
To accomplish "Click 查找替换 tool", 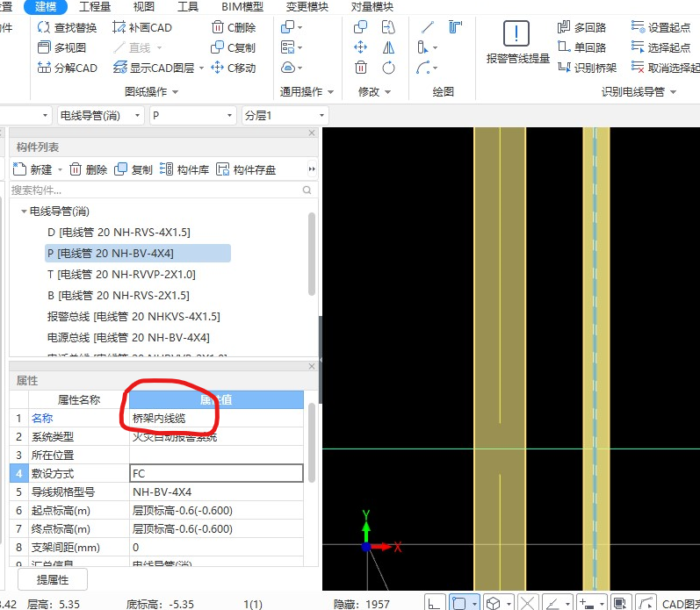I will (x=68, y=28).
